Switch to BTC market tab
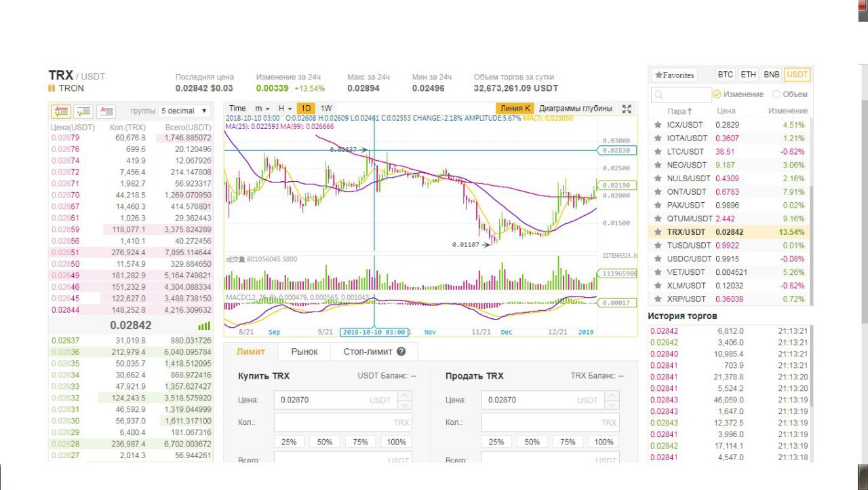This screenshot has height=490, width=868. [725, 75]
